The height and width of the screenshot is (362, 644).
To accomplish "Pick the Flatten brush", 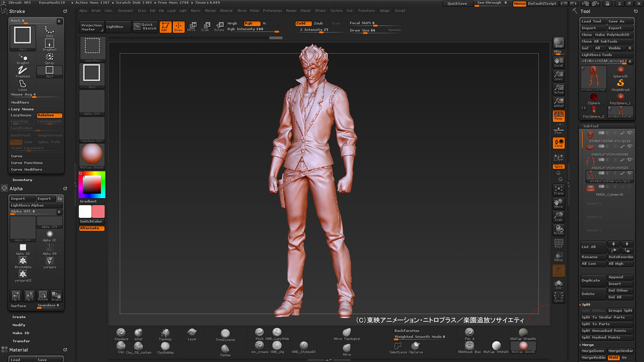I will (x=225, y=350).
